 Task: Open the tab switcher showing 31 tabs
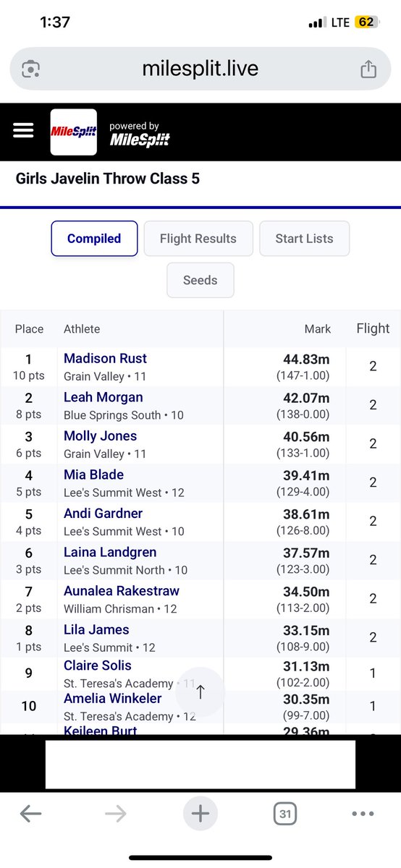pyautogui.click(x=285, y=814)
